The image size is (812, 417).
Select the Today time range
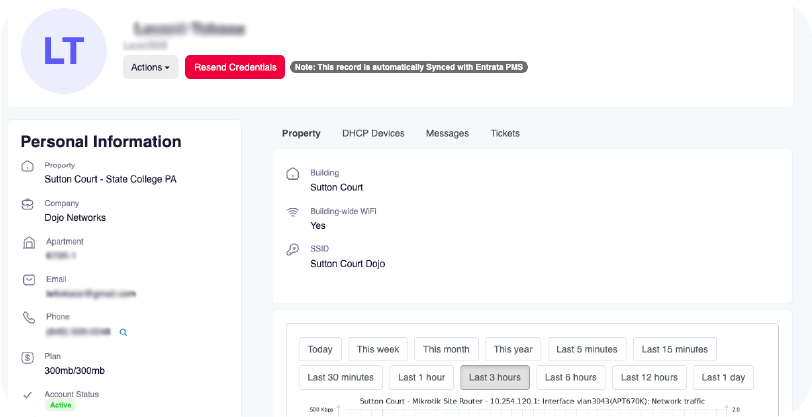pyautogui.click(x=320, y=349)
